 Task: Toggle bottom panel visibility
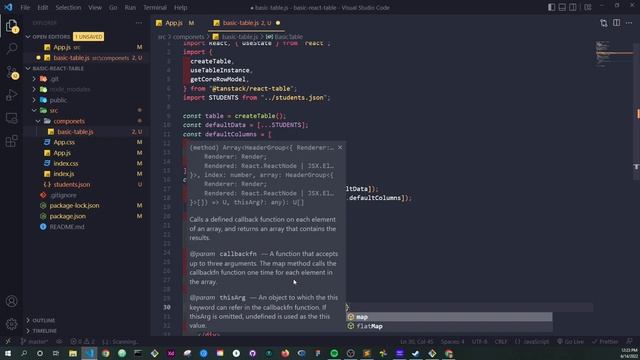tap(562, 7)
